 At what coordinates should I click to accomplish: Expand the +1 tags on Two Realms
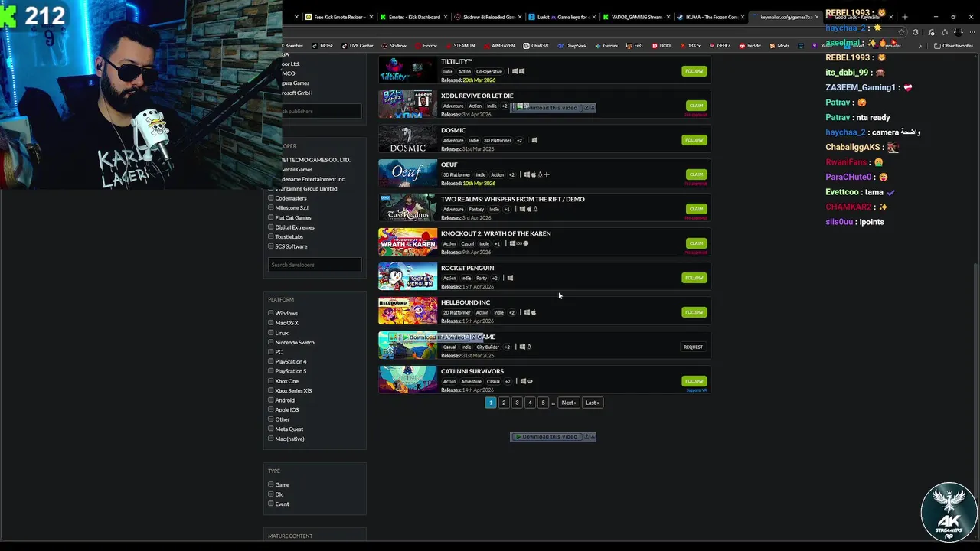(507, 209)
